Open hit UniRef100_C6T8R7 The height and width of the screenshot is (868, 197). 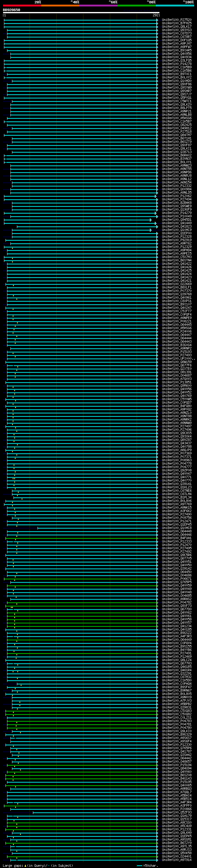point(177,37)
